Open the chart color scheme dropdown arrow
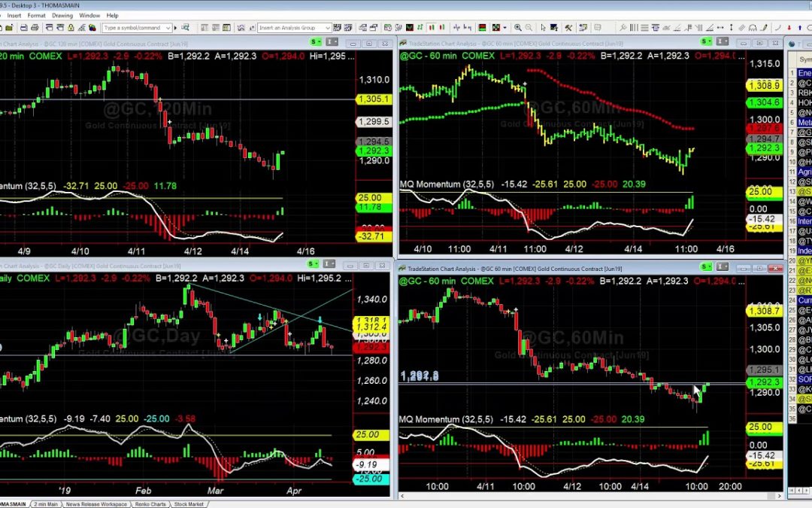 (x=505, y=28)
